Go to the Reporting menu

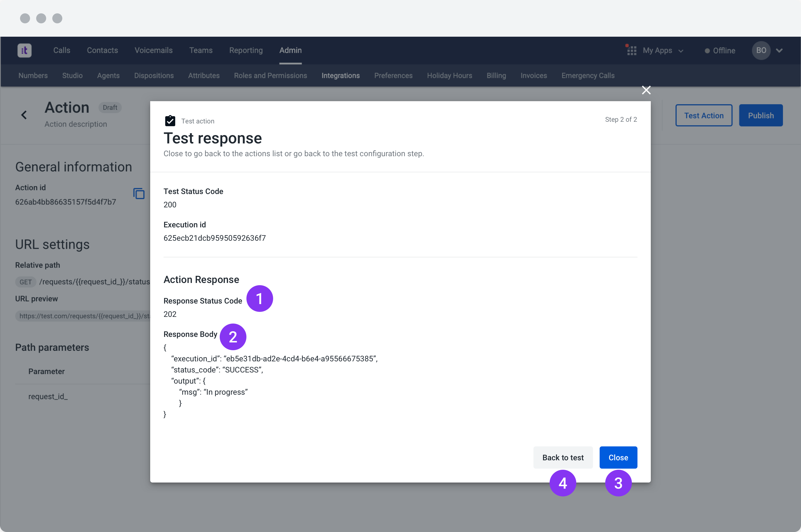pyautogui.click(x=246, y=50)
